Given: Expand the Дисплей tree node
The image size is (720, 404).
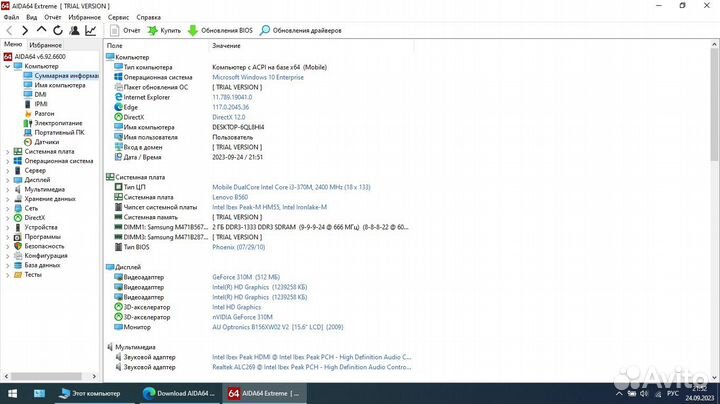Looking at the screenshot, I should point(7,180).
